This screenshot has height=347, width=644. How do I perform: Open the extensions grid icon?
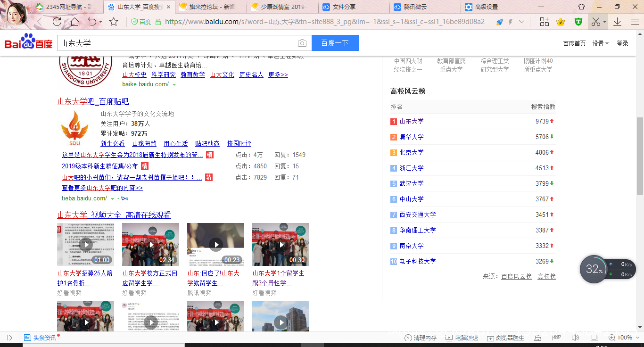click(545, 22)
